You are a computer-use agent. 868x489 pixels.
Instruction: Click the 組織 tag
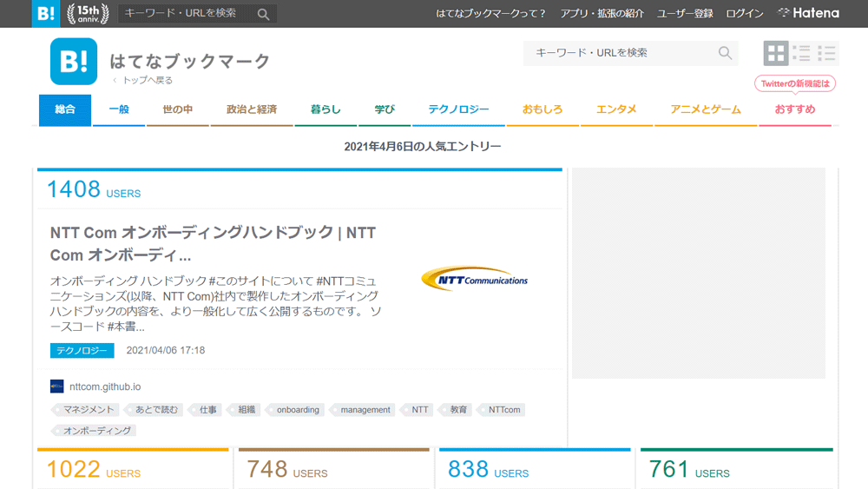tap(244, 410)
